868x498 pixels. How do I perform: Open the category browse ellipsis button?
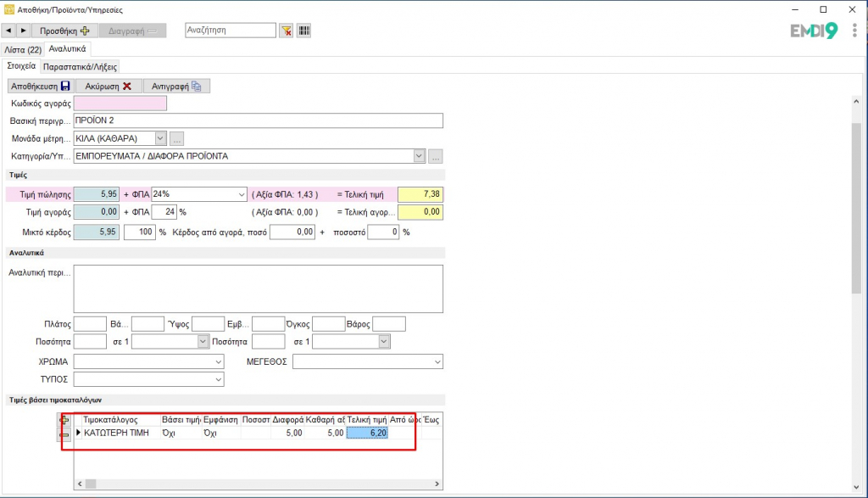436,156
